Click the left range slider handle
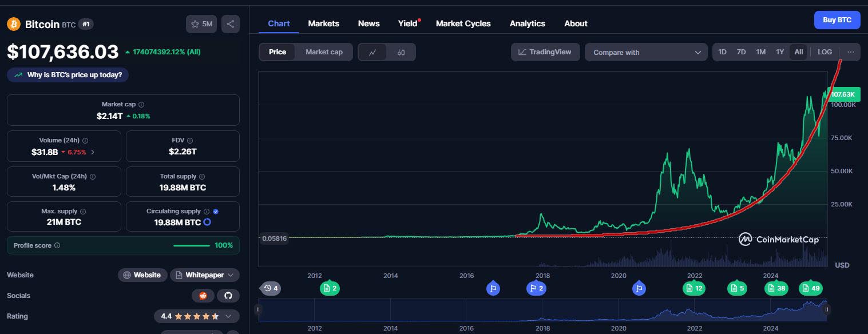The height and width of the screenshot is (334, 868). tap(258, 309)
